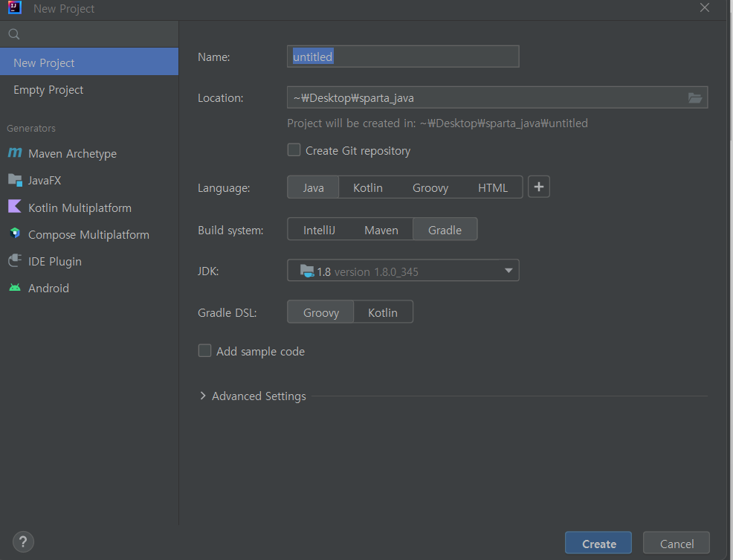733x560 pixels.
Task: Click the JavaFX folder icon
Action: tap(15, 180)
